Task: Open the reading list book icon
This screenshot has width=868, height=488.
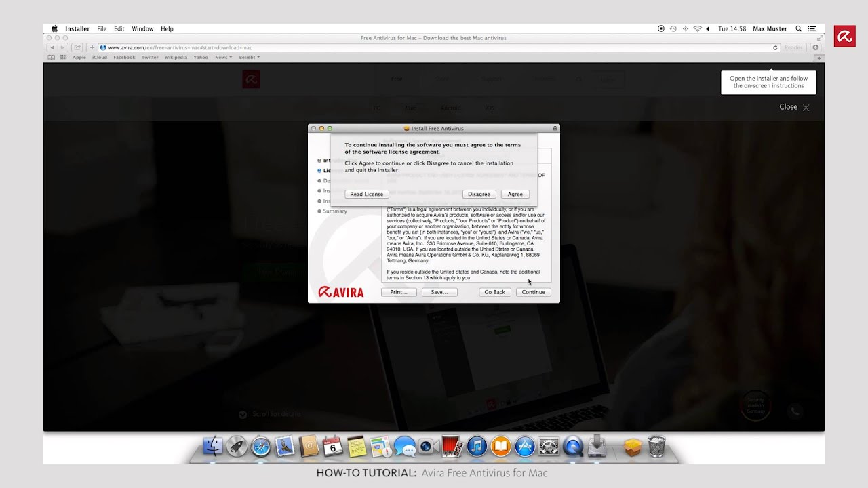Action: [52, 58]
